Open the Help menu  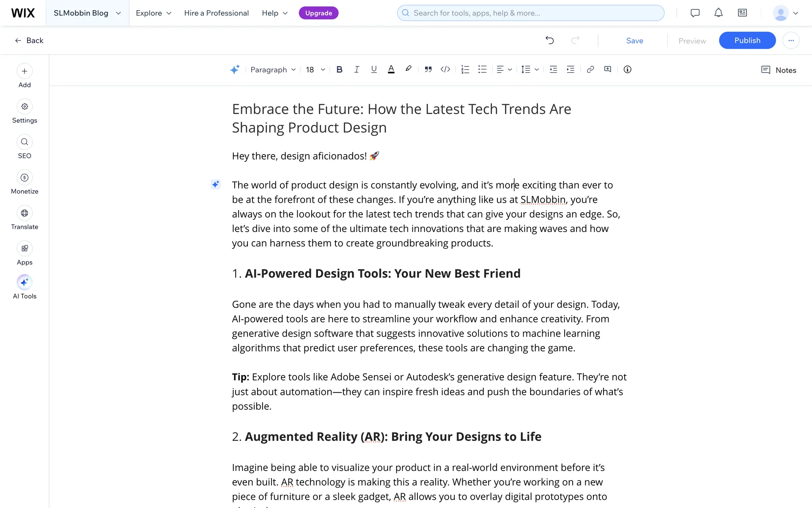pyautogui.click(x=274, y=13)
